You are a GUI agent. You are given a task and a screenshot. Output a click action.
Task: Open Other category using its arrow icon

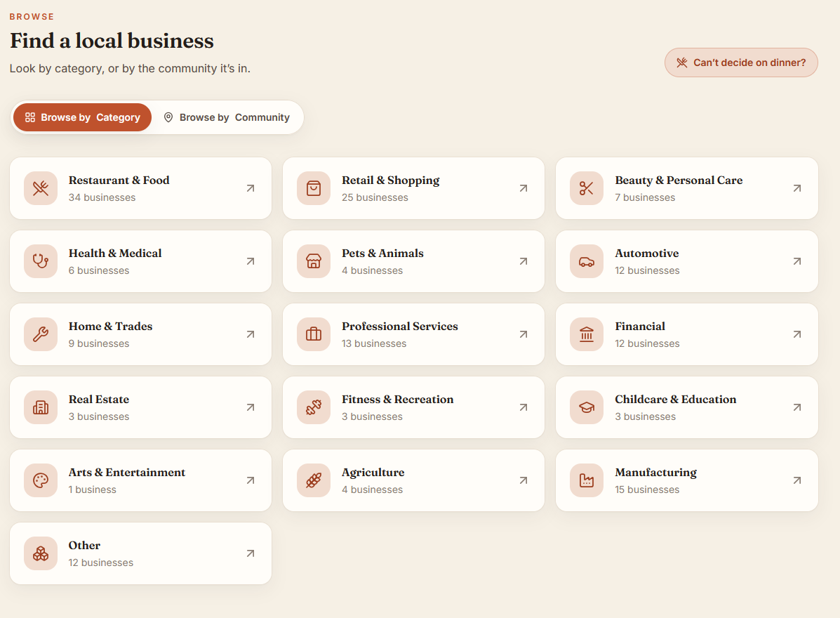[251, 553]
